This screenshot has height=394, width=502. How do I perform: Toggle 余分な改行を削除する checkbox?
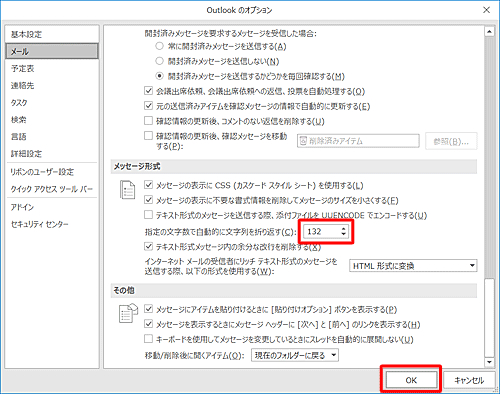click(x=148, y=247)
